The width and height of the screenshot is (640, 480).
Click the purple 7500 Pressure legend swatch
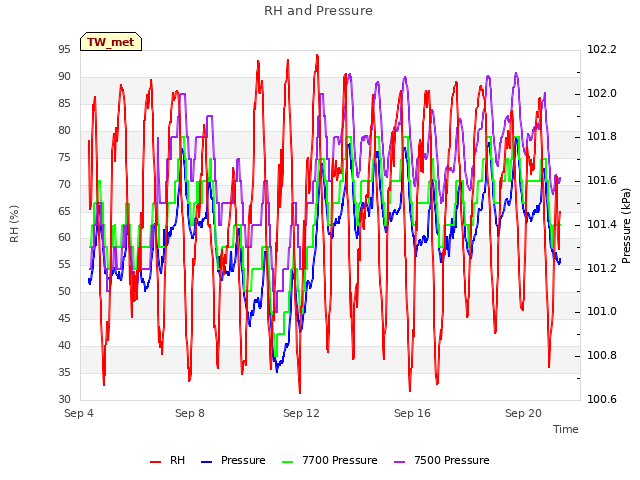[x=400, y=462]
